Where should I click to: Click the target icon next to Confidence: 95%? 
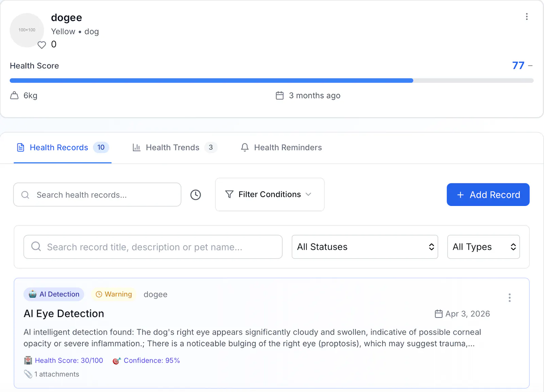coord(117,361)
